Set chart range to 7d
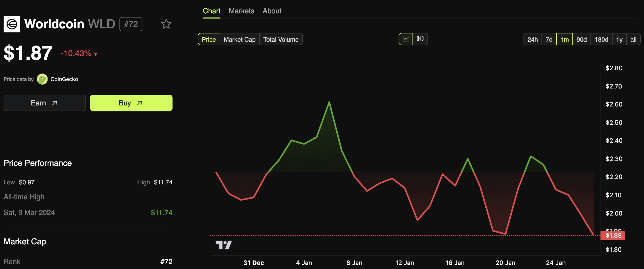Viewport: 644px width, 269px height. [549, 39]
